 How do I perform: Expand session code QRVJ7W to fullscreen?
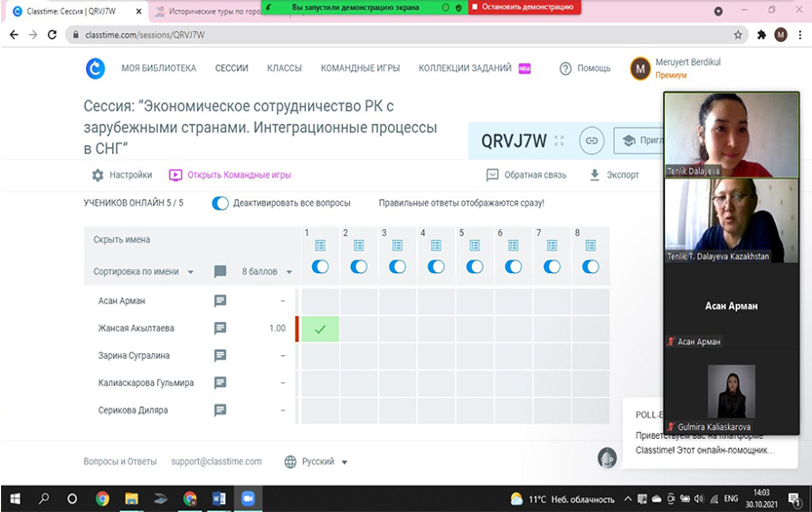coord(559,140)
